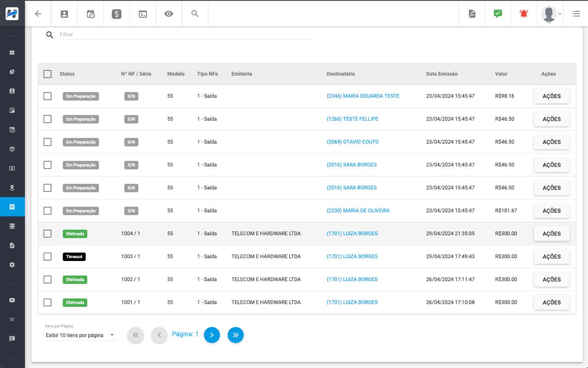
Task: Open the calendar clock icon in top toolbar
Action: [90, 14]
